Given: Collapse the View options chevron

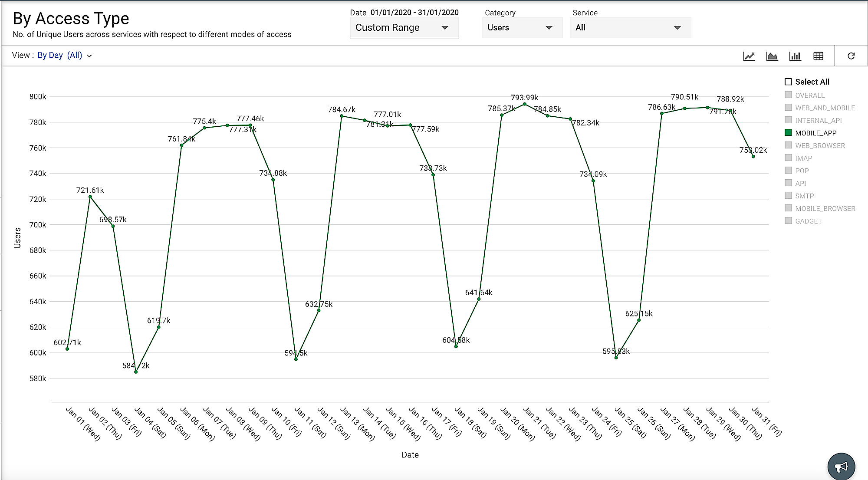Looking at the screenshot, I should (89, 56).
